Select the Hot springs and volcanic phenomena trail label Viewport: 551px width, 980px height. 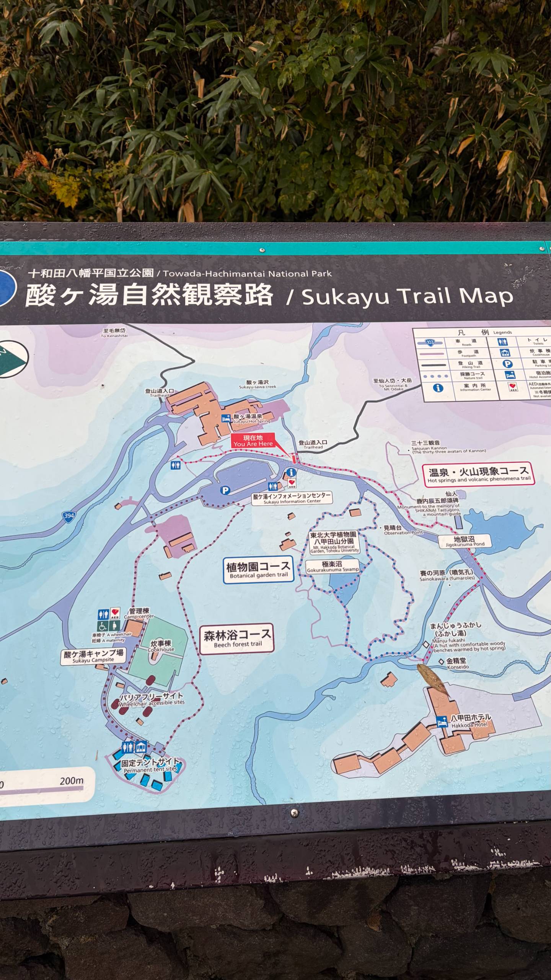click(x=479, y=475)
